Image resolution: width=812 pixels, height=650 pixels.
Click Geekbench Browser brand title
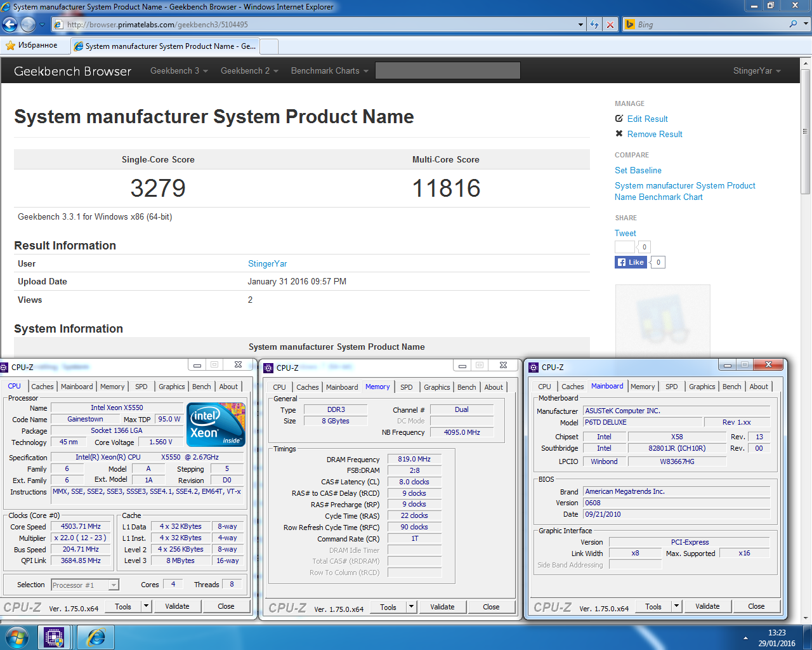73,71
